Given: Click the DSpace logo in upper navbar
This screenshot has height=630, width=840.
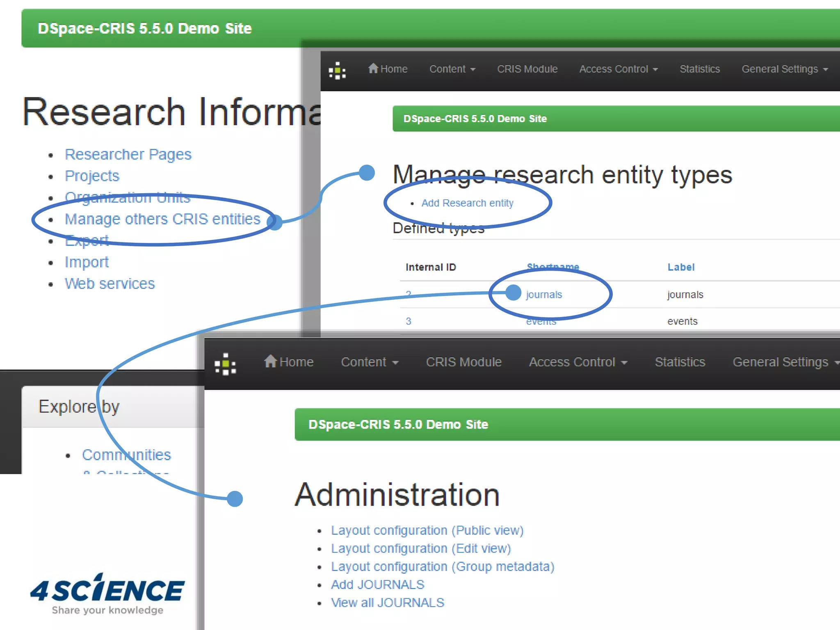Looking at the screenshot, I should point(337,71).
